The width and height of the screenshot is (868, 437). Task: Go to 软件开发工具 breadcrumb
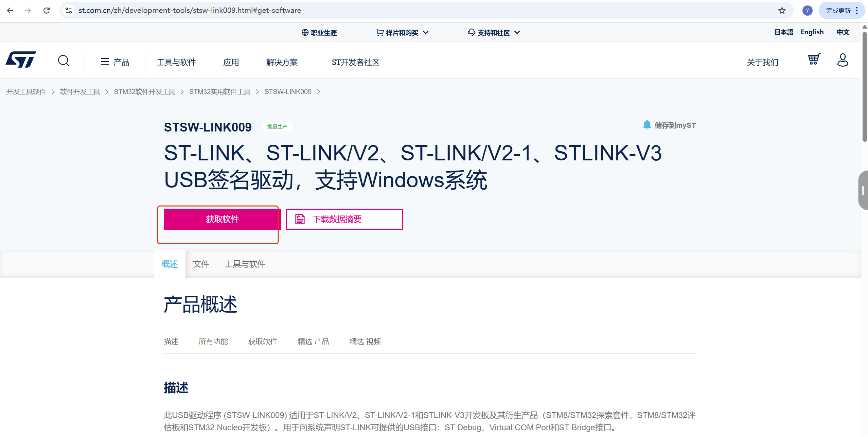[x=80, y=92]
